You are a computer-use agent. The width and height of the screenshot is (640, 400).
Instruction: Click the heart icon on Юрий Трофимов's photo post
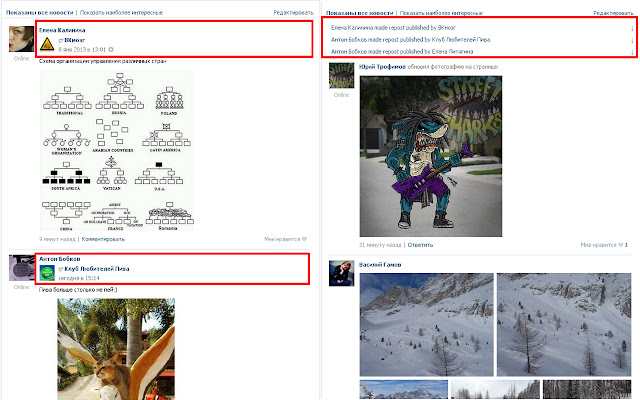(x=620, y=245)
